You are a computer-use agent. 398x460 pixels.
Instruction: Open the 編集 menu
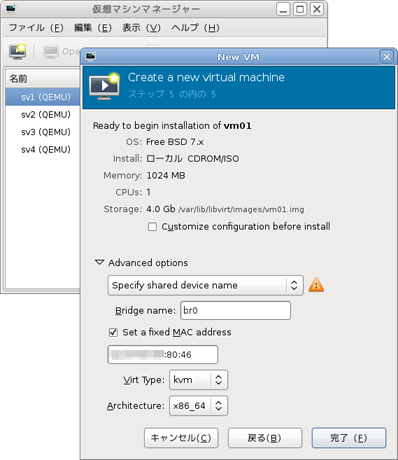tap(93, 28)
